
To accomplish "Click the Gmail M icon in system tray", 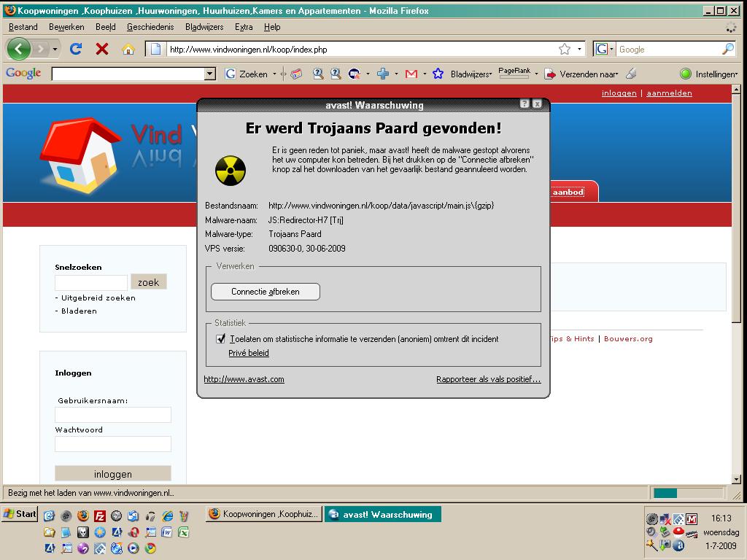I will pos(692,519).
